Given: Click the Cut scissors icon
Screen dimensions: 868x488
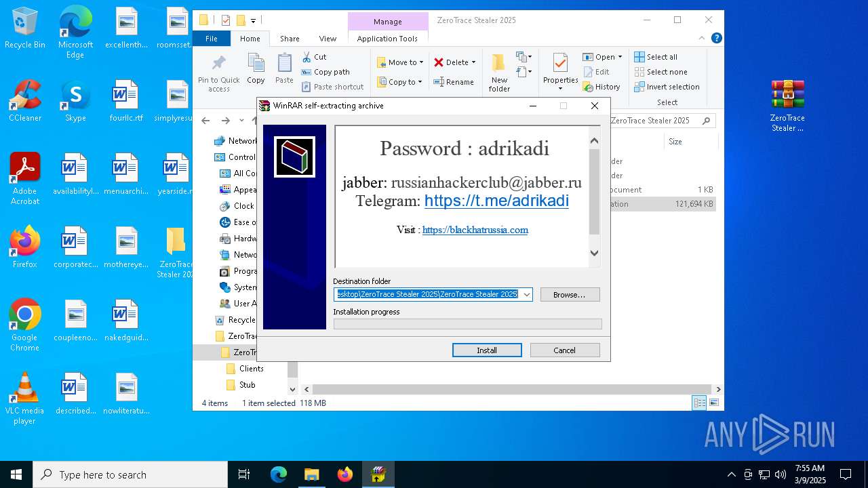Looking at the screenshot, I should 307,57.
